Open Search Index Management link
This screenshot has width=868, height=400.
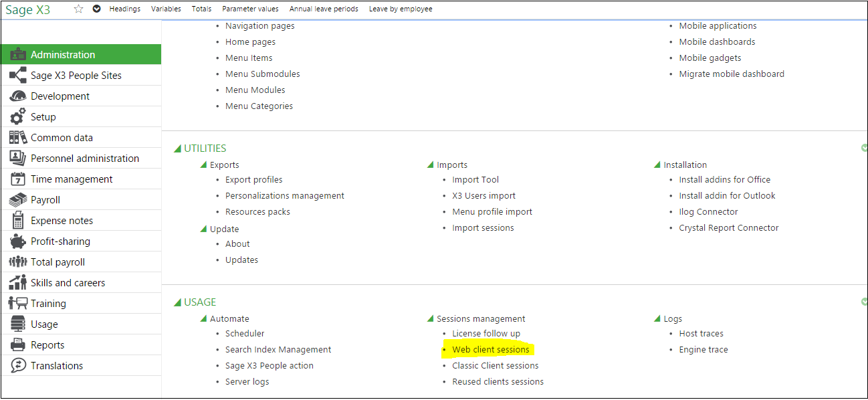pos(278,349)
